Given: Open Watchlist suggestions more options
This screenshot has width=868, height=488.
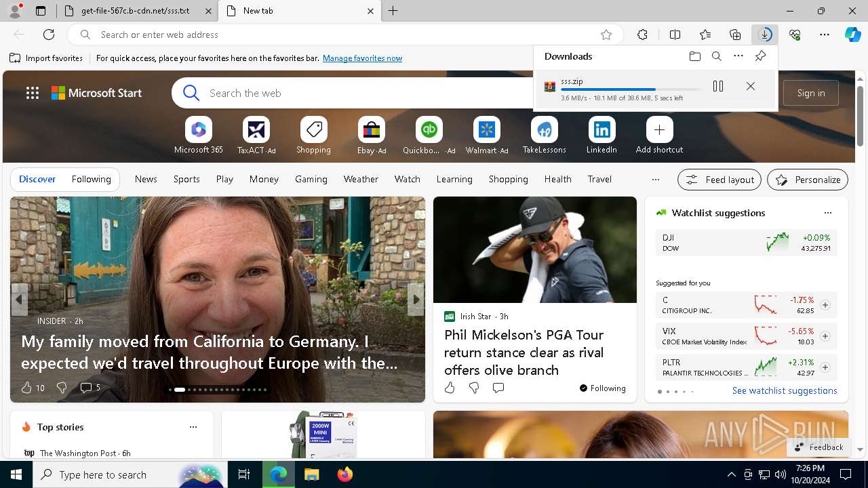Looking at the screenshot, I should pyautogui.click(x=828, y=213).
